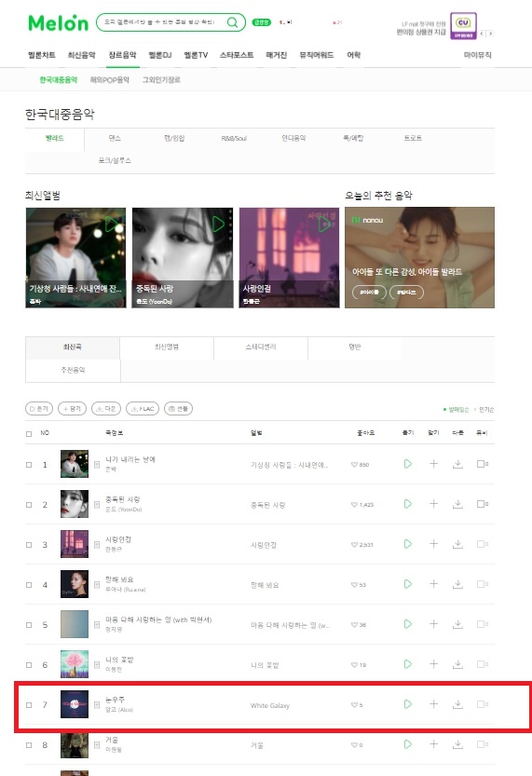Sort list by popularity

point(485,409)
